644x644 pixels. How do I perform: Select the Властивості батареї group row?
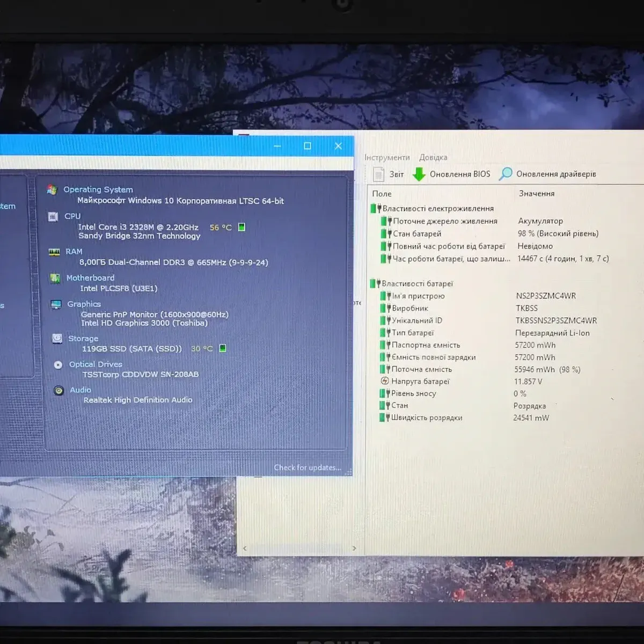pos(417,283)
